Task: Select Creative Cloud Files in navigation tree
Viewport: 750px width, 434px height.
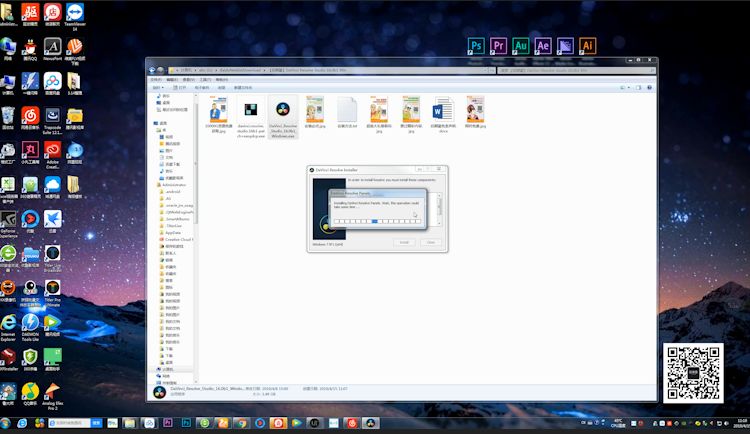Action: (176, 239)
